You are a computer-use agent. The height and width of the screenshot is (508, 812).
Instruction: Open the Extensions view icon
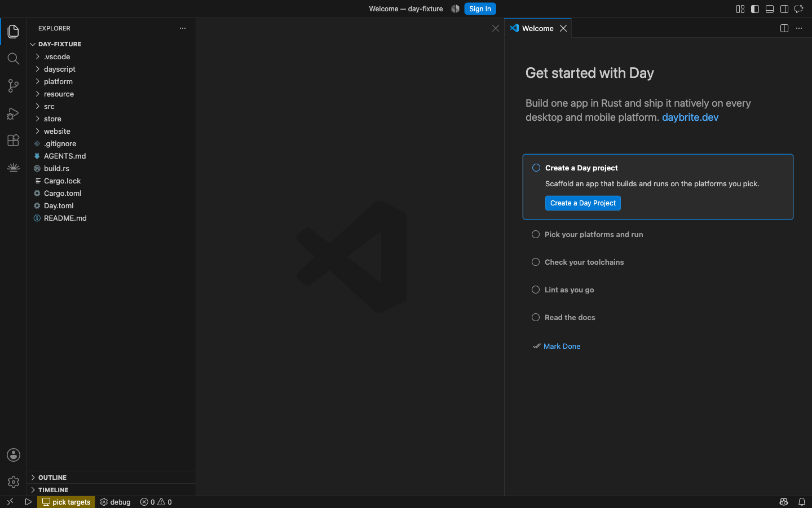click(x=14, y=140)
